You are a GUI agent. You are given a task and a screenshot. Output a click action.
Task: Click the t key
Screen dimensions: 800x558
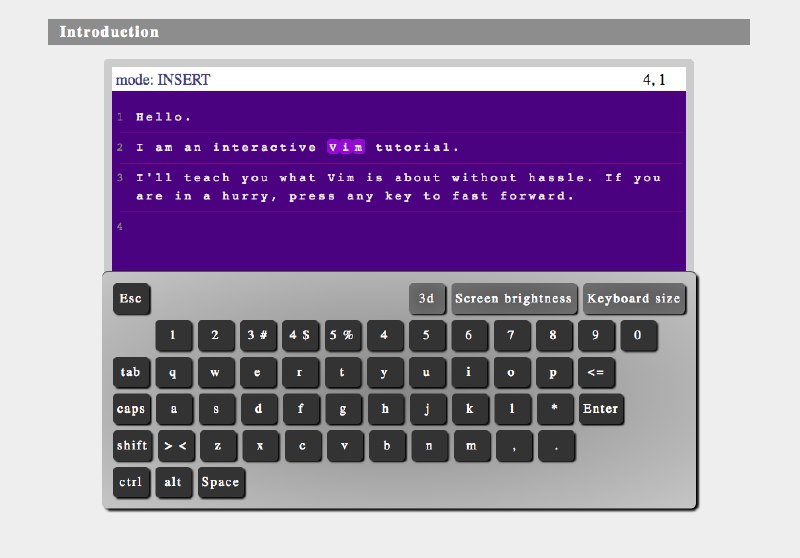(343, 372)
